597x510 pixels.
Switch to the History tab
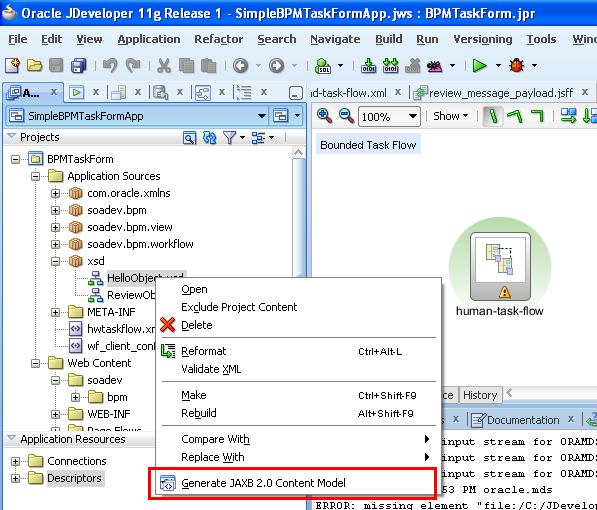pyautogui.click(x=480, y=395)
